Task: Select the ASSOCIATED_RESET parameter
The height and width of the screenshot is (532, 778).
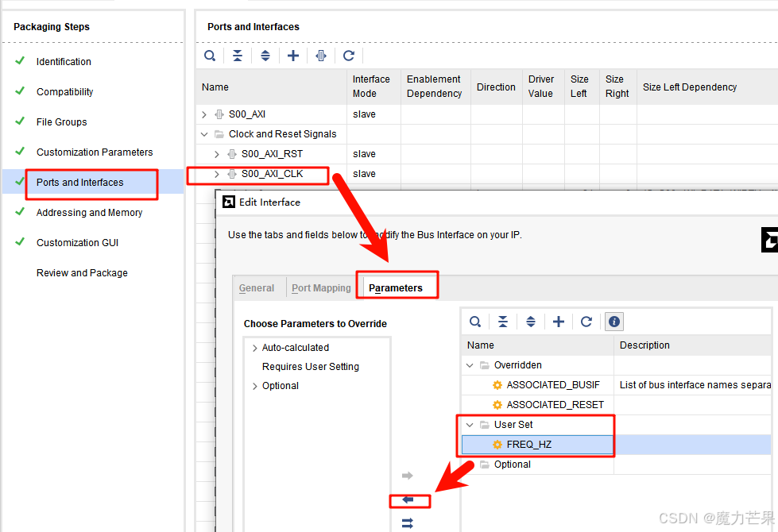Action: (x=555, y=405)
